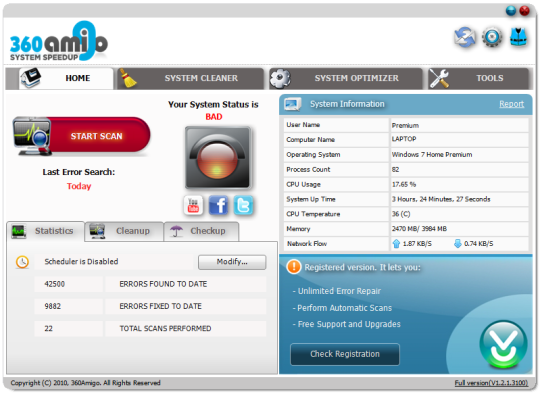The width and height of the screenshot is (540, 394).
Task: Open the Facebook icon
Action: 218,205
